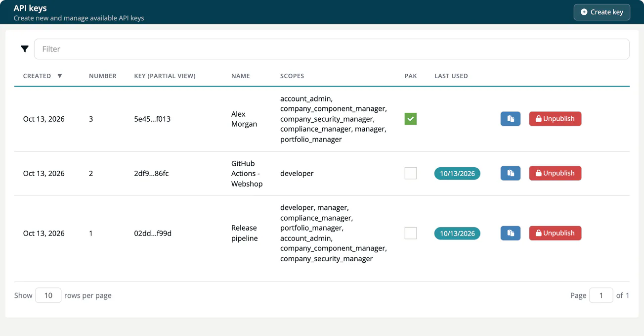Viewport: 644px width, 336px height.
Task: Unpublish the GitHub Actions - Webshop key
Action: (x=555, y=173)
